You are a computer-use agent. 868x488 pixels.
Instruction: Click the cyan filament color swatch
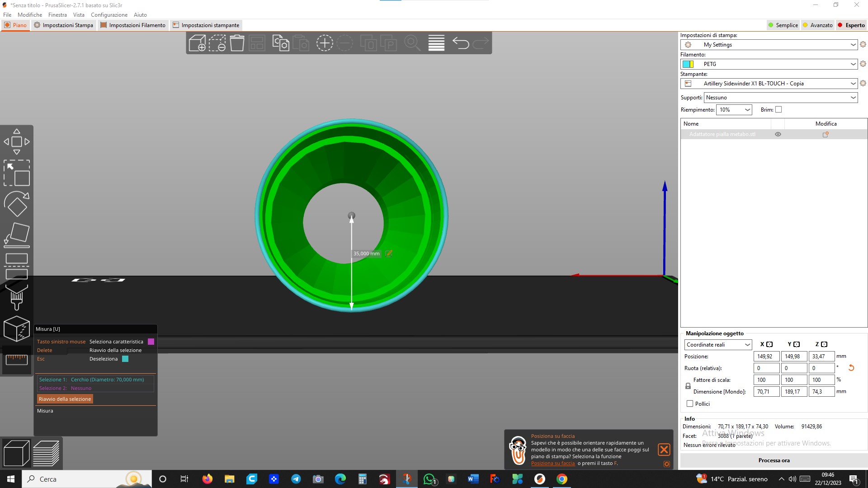click(x=685, y=64)
